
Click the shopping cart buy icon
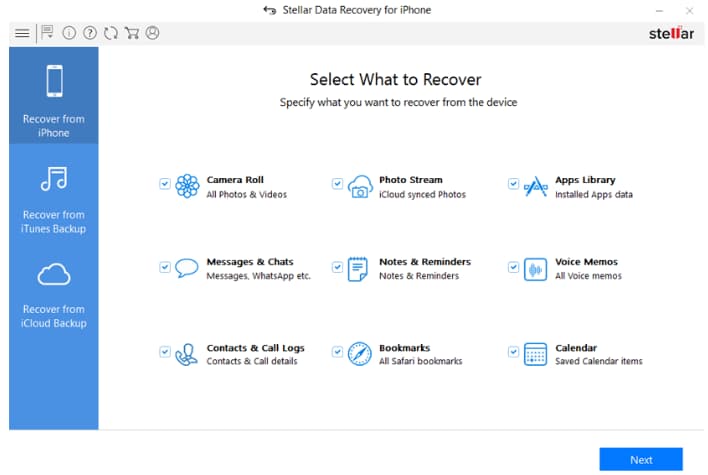coord(132,33)
